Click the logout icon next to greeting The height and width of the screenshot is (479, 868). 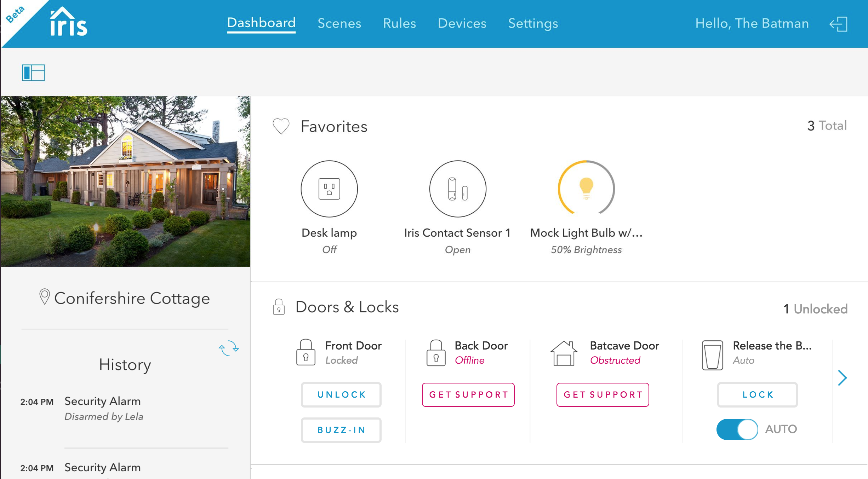coord(839,24)
